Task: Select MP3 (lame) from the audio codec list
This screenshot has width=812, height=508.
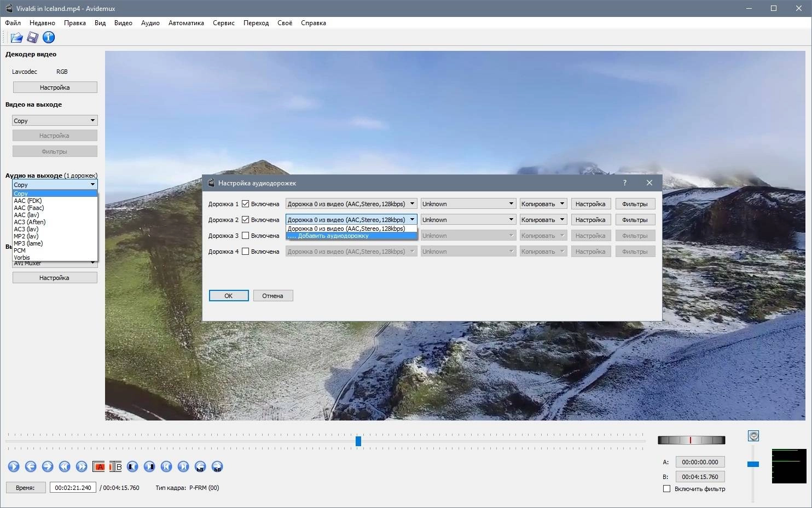Action: [55, 243]
